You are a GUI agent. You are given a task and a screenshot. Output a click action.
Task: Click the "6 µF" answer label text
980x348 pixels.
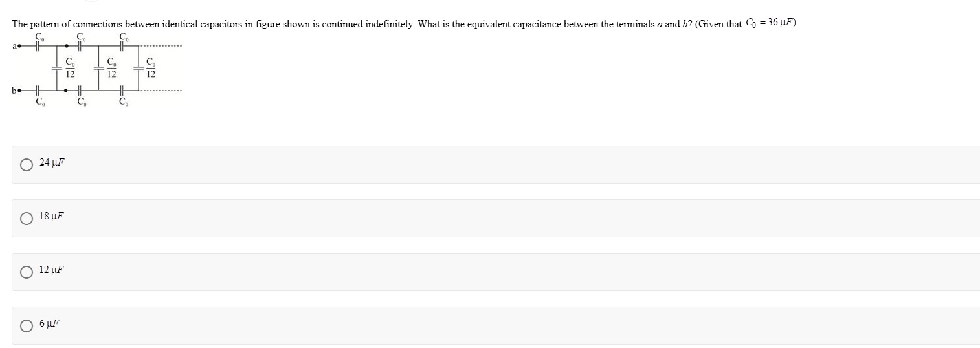point(50,323)
